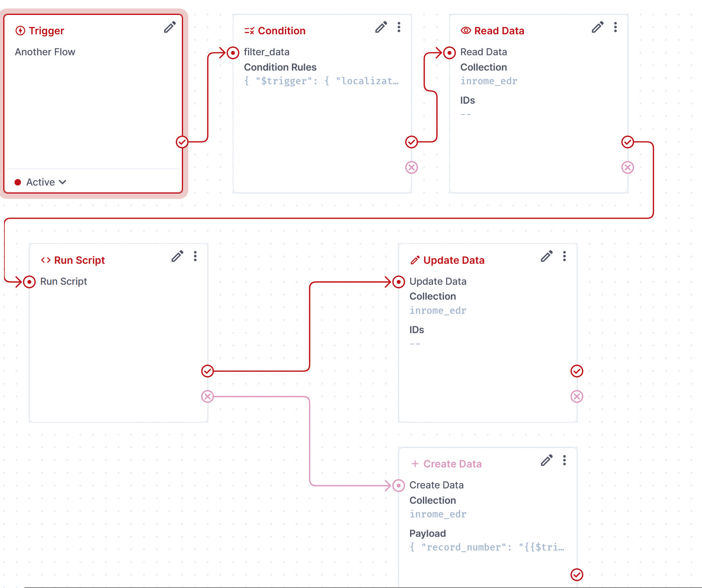Open Run Script's three-dot options menu

click(x=195, y=256)
